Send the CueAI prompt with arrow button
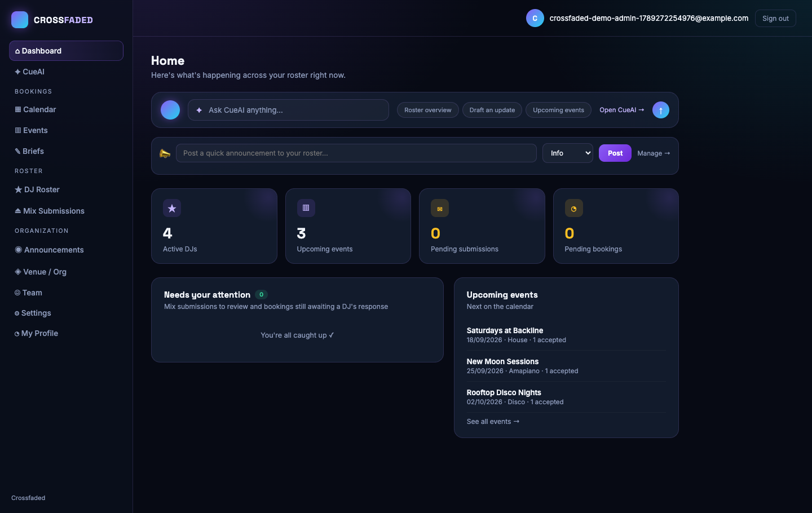812x513 pixels. [661, 110]
